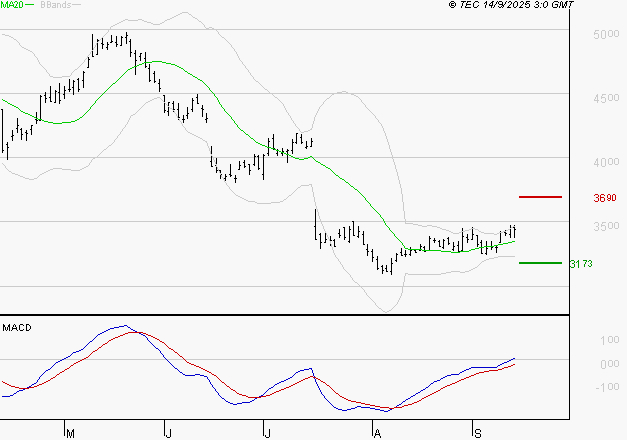627x440 pixels.
Task: Click the first J month marker
Action: point(169,433)
